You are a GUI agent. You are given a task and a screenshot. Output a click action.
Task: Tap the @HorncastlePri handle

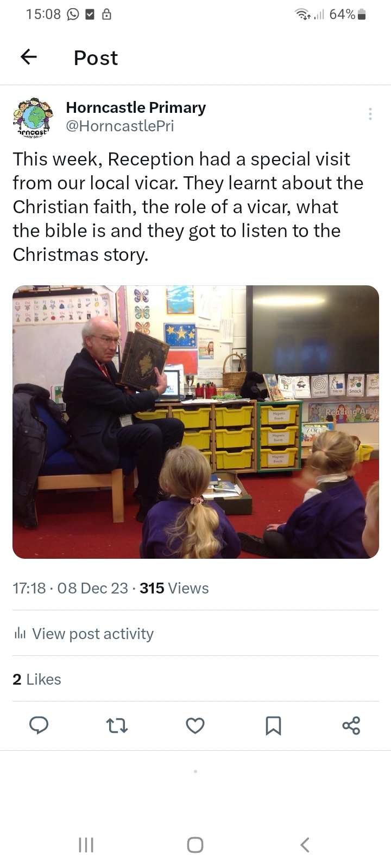point(120,126)
